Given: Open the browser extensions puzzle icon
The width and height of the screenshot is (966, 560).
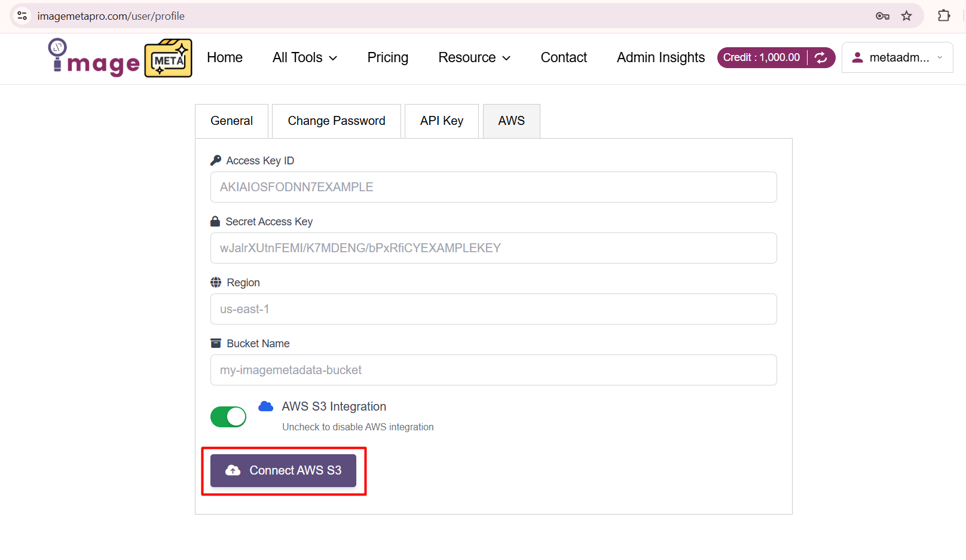Looking at the screenshot, I should [944, 16].
